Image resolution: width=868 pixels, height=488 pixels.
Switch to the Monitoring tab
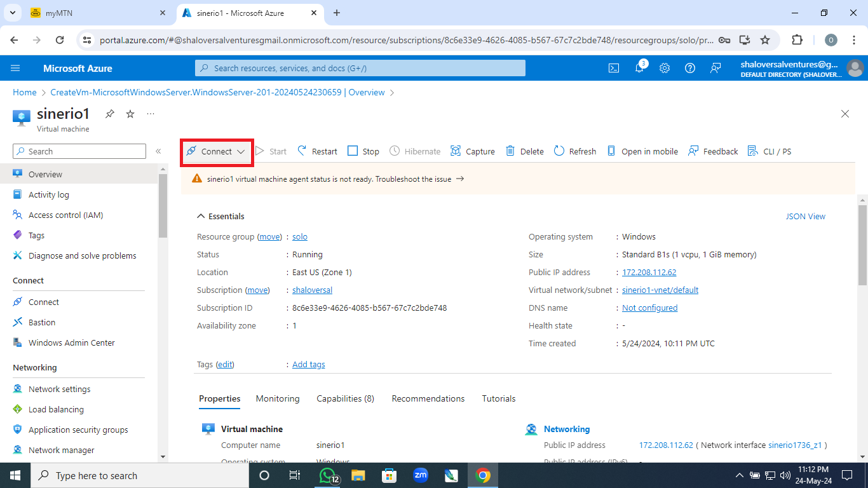tap(278, 398)
